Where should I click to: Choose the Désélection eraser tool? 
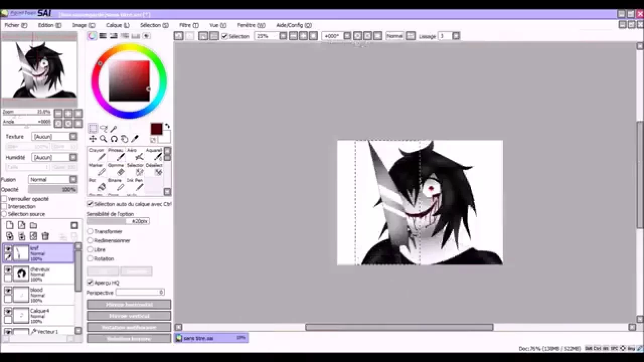tap(154, 169)
